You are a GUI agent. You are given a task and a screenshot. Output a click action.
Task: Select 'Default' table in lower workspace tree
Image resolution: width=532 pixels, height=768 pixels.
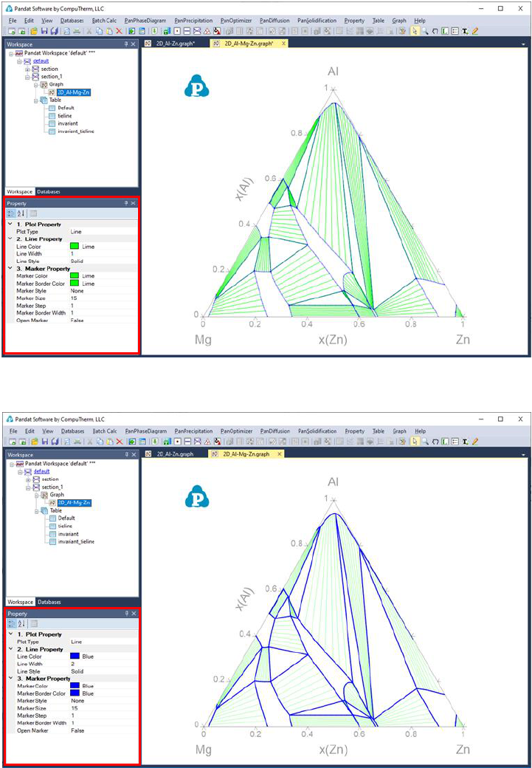click(66, 518)
